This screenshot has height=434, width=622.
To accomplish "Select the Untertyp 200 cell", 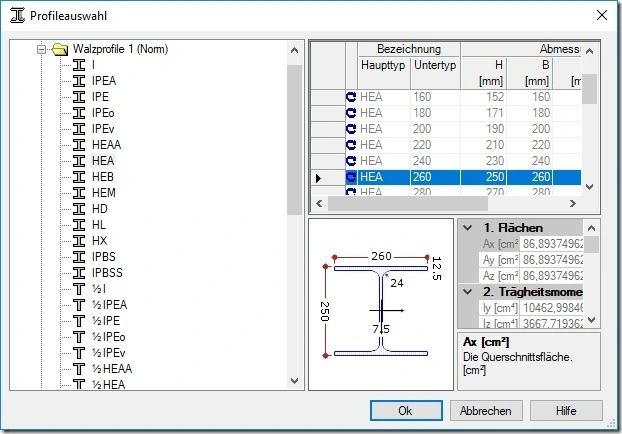I will click(x=435, y=129).
